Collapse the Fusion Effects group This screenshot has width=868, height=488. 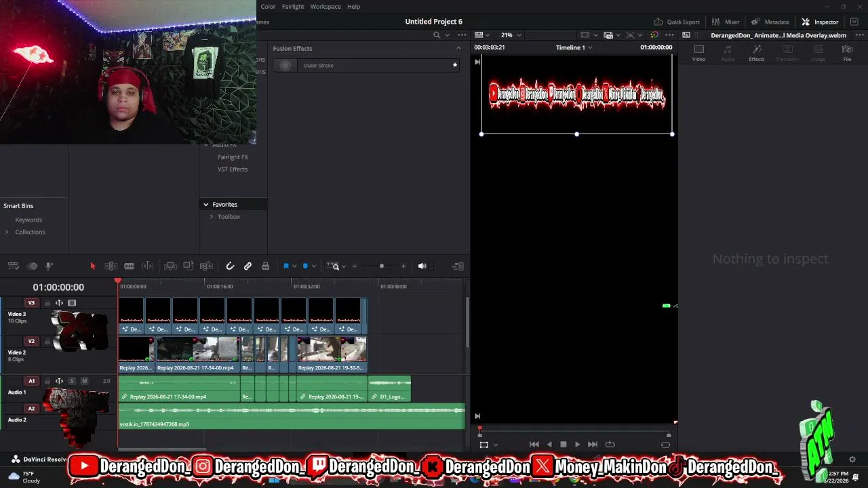tap(458, 48)
